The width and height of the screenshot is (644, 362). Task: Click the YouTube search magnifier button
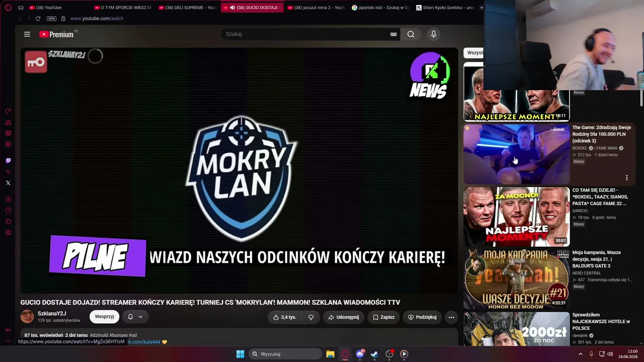pyautogui.click(x=411, y=34)
